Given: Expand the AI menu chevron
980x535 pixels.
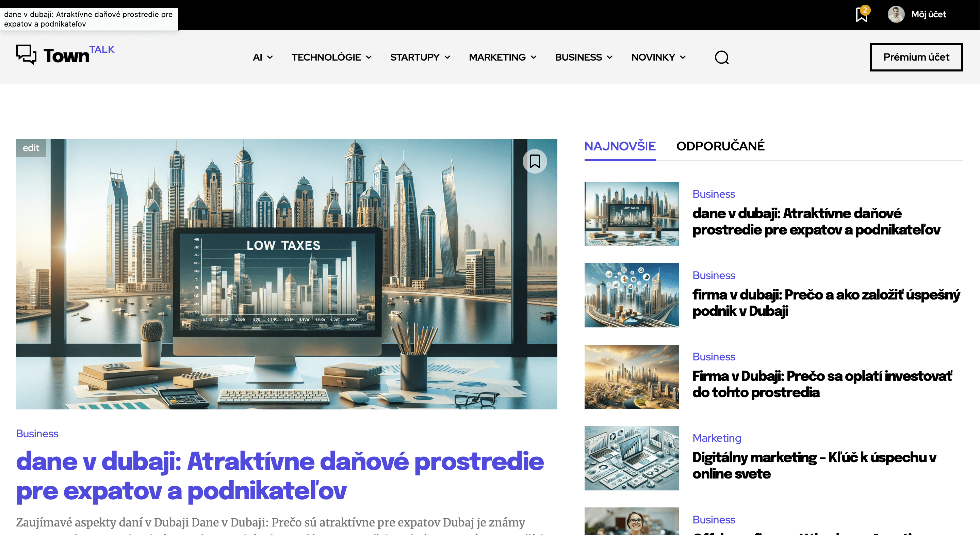Looking at the screenshot, I should click(270, 58).
